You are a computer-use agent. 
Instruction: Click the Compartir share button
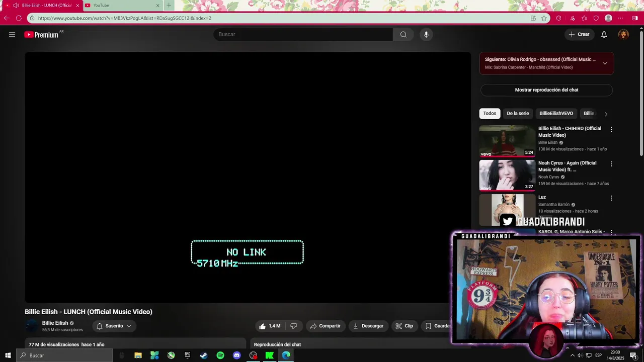point(326,326)
